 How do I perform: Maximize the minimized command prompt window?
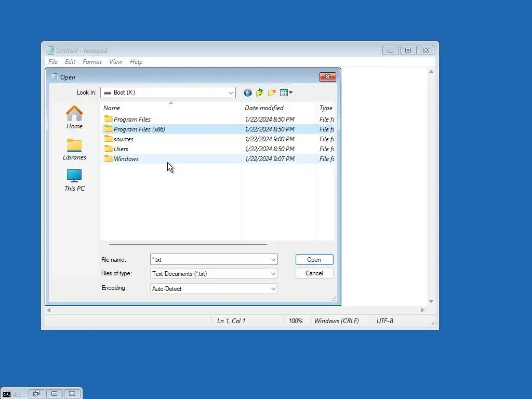54,394
